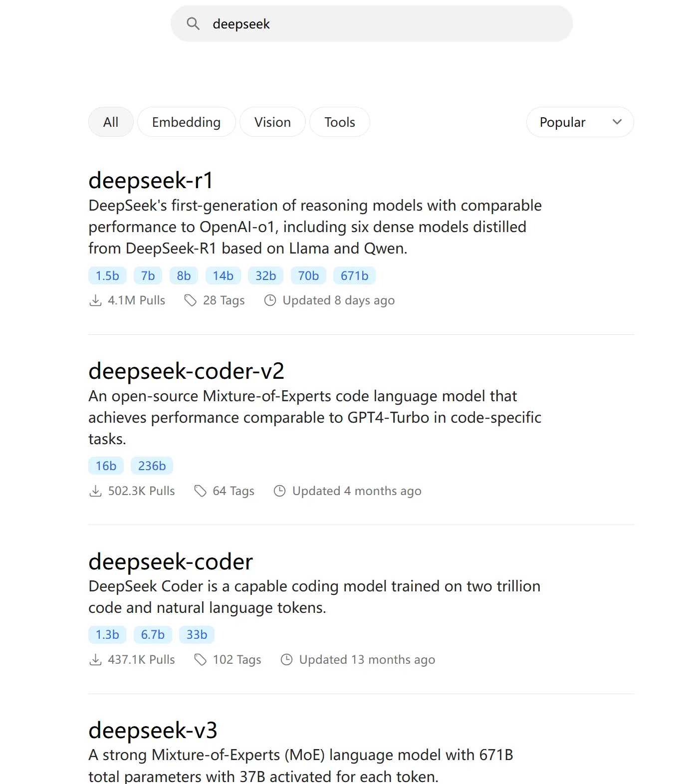Focus the search field containing deepseek
This screenshot has width=696, height=784.
pyautogui.click(x=372, y=23)
